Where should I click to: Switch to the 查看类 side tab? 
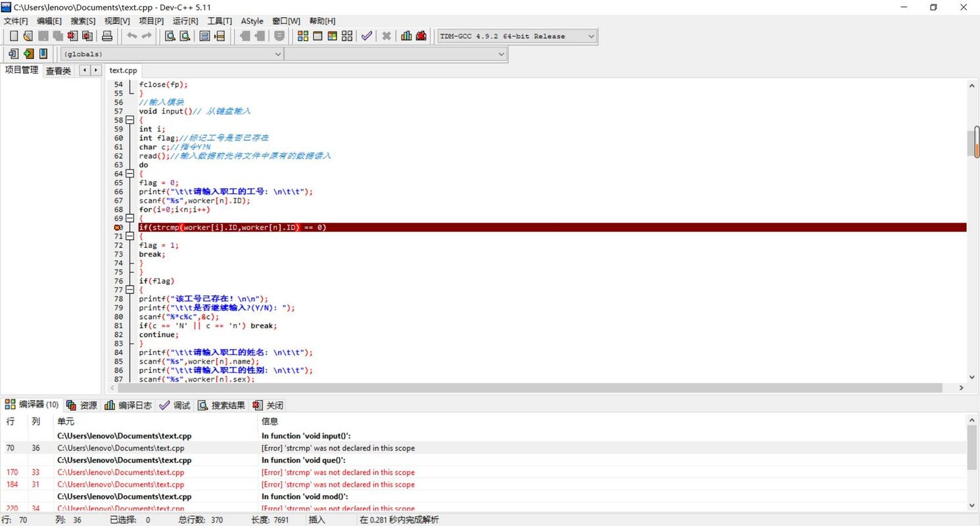tap(58, 71)
